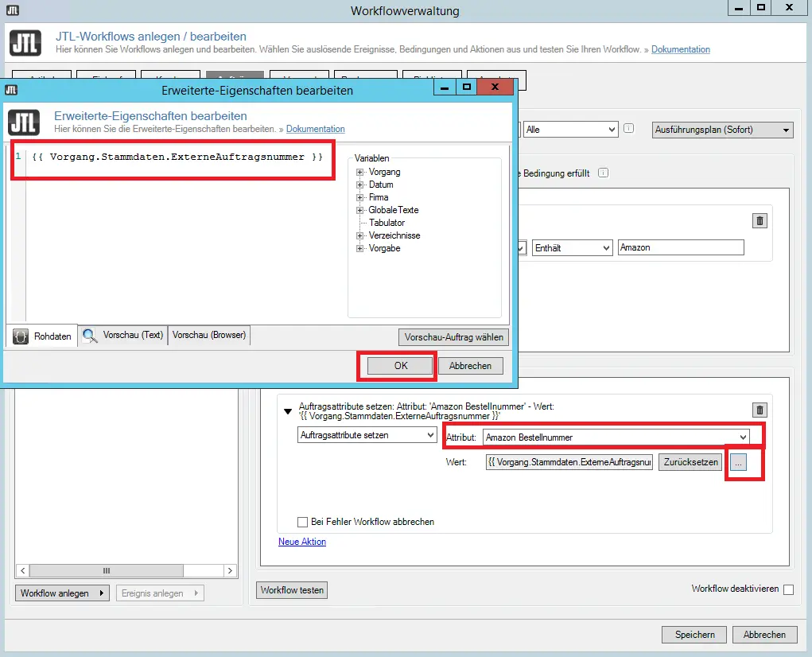This screenshot has width=812, height=657.
Task: Collapse the action using the black triangle
Action: (x=288, y=411)
